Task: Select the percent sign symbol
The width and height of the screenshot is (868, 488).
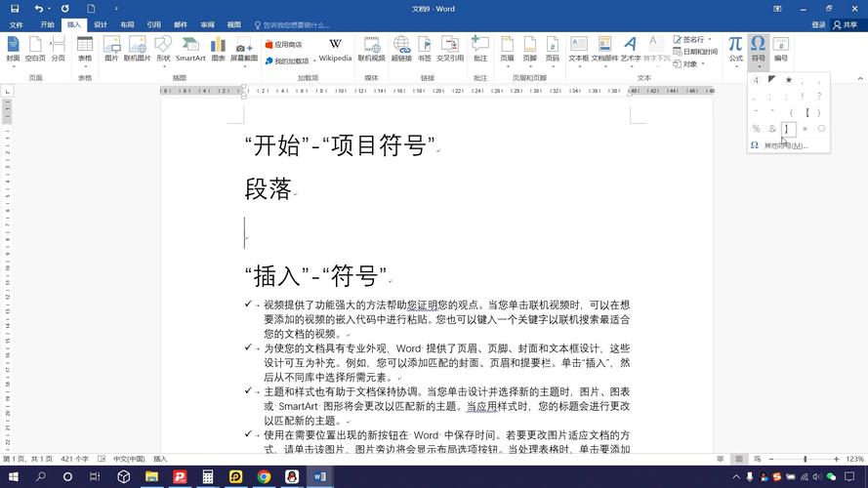Action: (756, 129)
